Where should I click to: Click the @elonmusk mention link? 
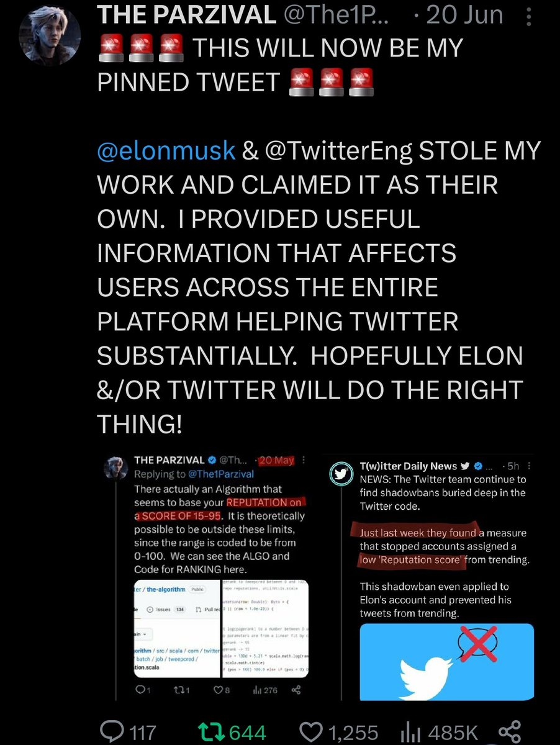click(x=166, y=150)
